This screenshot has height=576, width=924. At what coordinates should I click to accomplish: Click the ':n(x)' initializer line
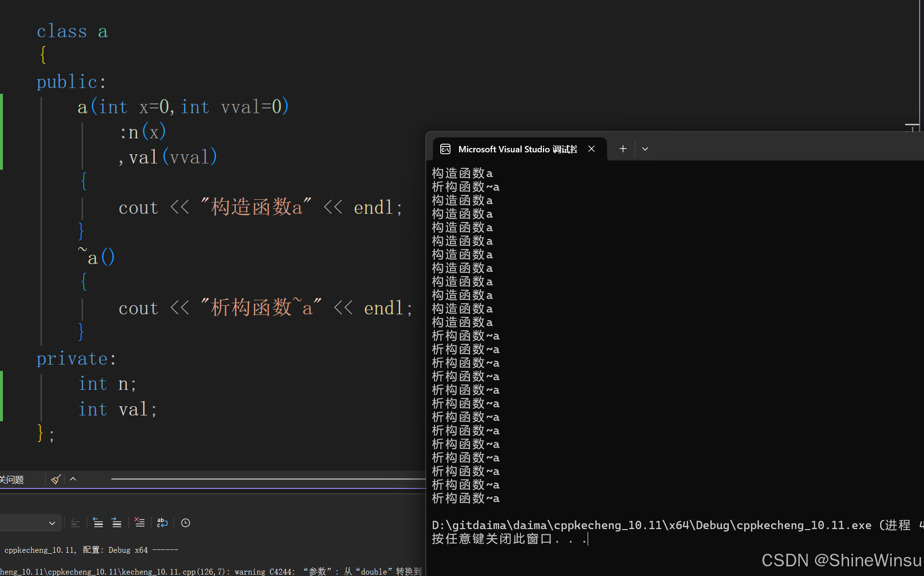[143, 132]
